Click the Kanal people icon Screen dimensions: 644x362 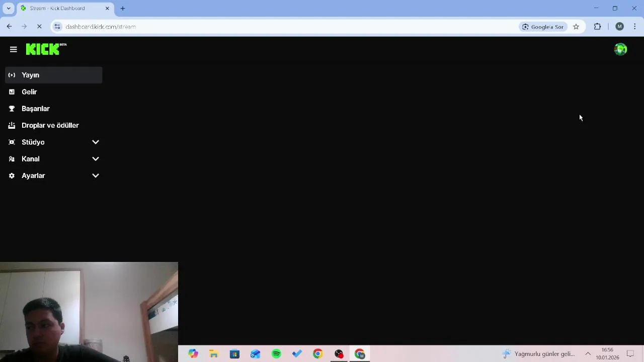[x=12, y=159]
